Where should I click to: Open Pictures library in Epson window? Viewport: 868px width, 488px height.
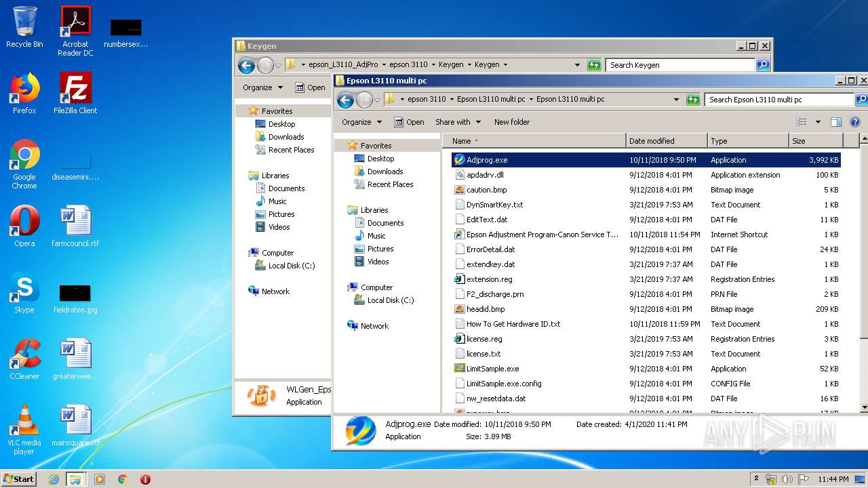click(373, 249)
